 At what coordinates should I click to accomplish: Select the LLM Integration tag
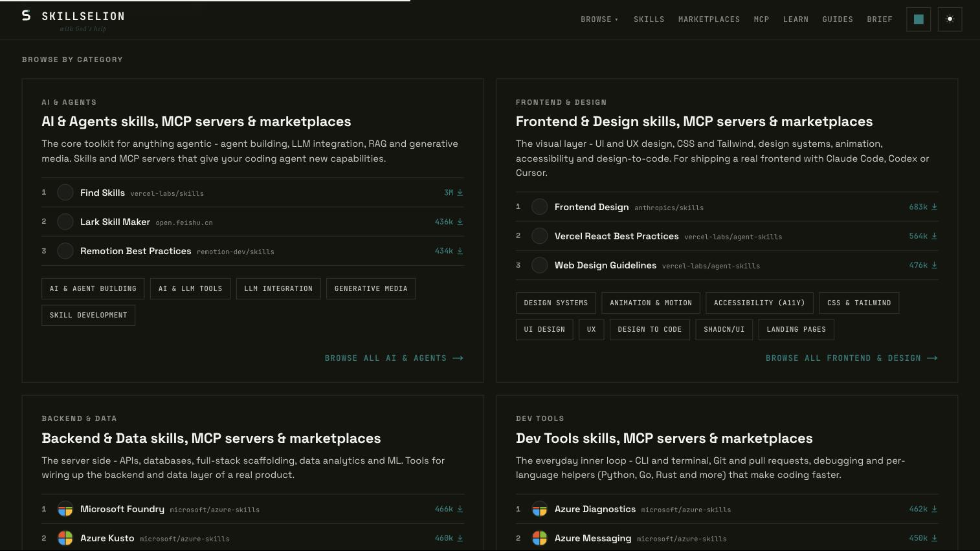pos(278,288)
